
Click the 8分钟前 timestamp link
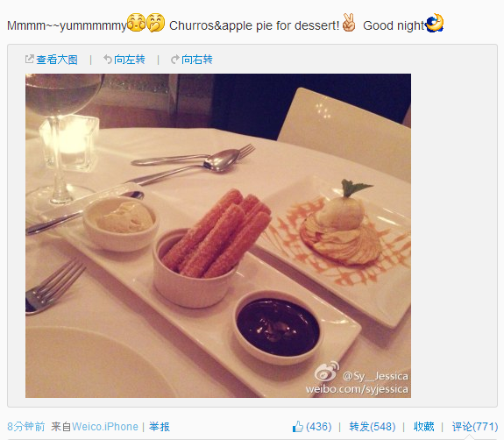click(x=26, y=427)
